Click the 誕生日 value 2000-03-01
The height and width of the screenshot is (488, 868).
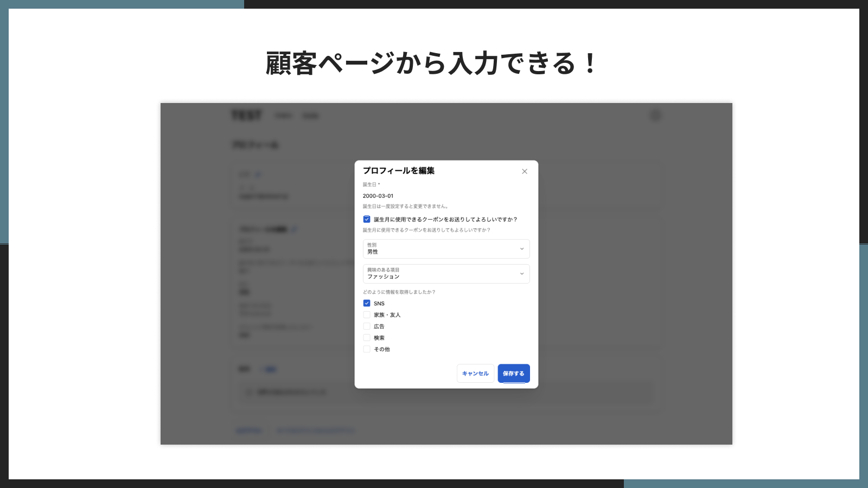coord(378,196)
